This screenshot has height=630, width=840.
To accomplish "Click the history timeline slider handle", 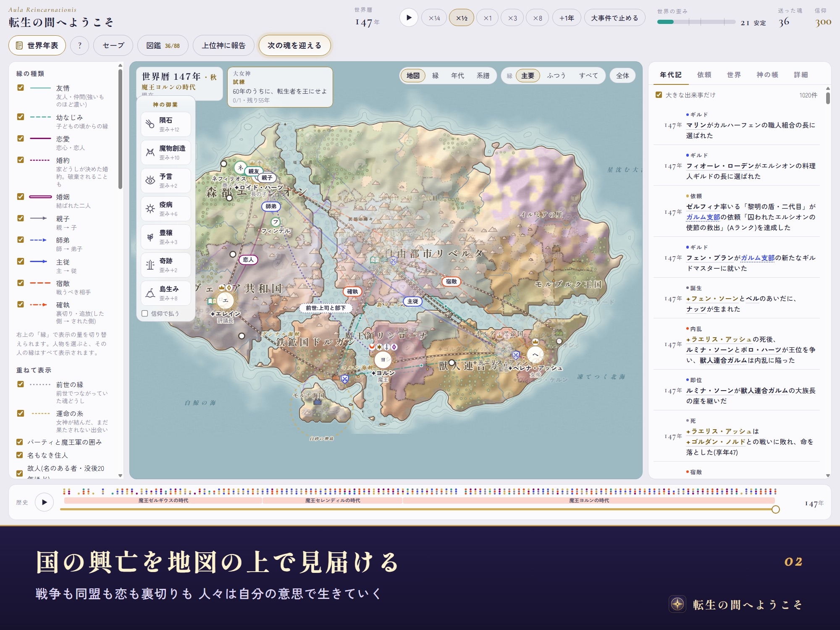I will (775, 509).
